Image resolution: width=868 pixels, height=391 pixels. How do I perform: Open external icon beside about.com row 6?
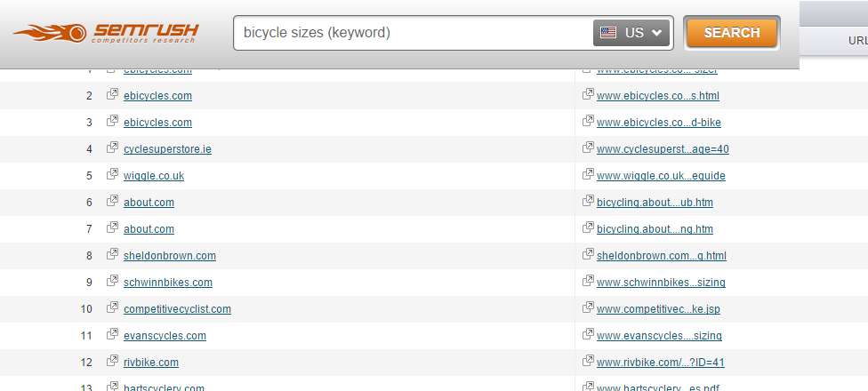pos(112,201)
